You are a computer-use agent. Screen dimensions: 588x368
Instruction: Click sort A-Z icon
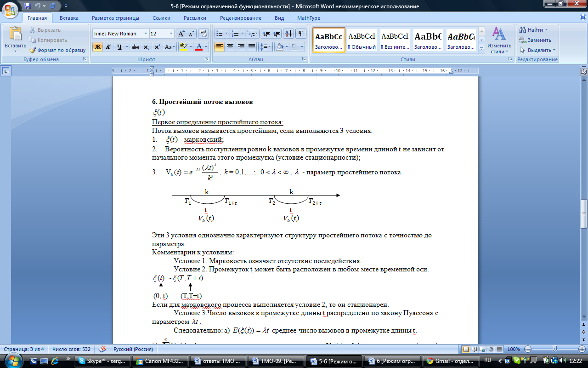tap(288, 34)
